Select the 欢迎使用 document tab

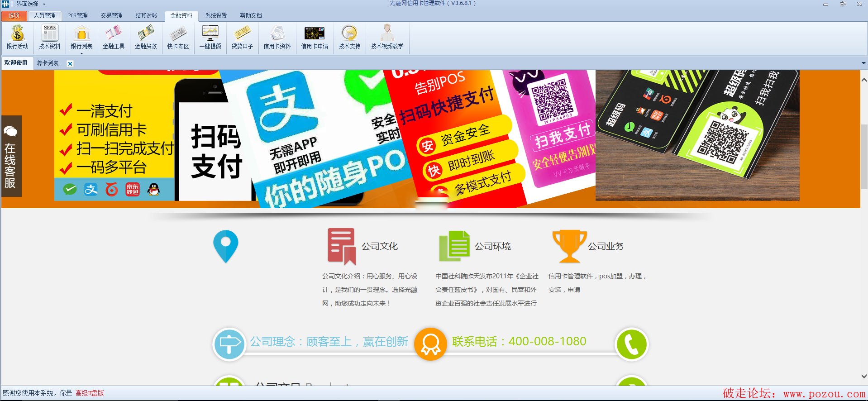[16, 63]
